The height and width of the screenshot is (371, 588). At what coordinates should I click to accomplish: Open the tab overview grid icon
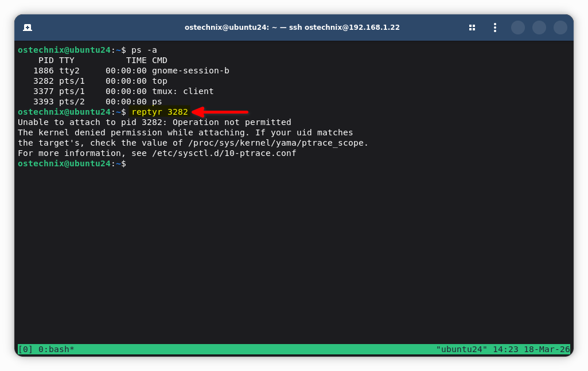472,28
